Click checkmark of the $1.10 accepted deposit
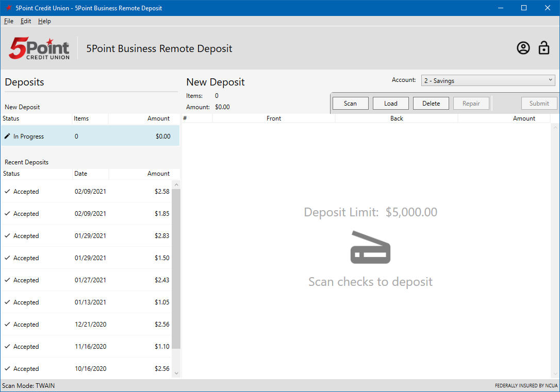The image size is (560, 392). click(7, 346)
